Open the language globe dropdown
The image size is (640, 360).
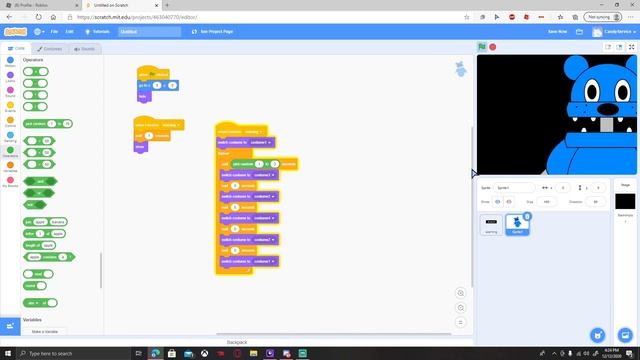tap(39, 31)
